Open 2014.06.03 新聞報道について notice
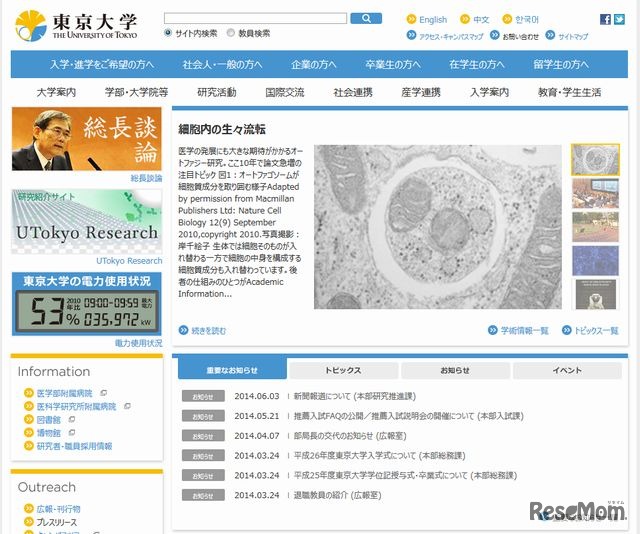 [x=355, y=396]
